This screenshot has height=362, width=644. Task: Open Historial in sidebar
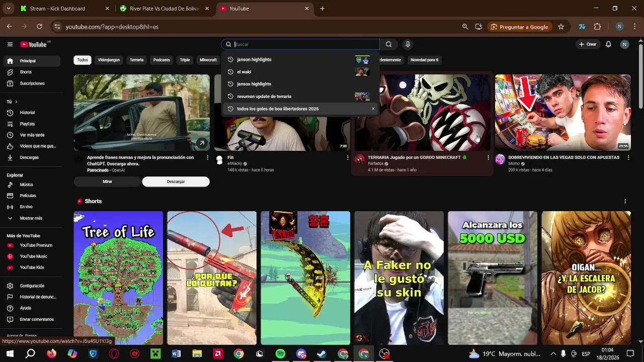coord(33,113)
